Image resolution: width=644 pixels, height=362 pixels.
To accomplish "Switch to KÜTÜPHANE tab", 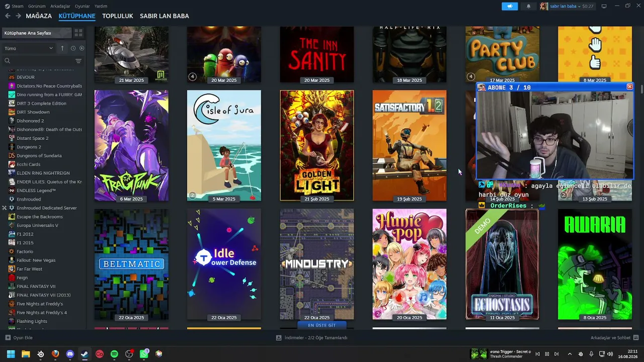I will tap(77, 16).
